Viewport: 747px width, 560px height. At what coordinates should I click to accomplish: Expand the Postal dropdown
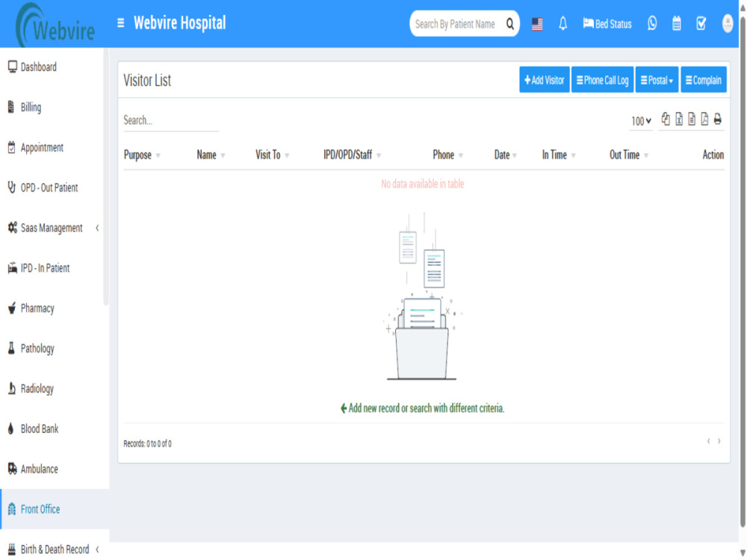click(x=657, y=80)
